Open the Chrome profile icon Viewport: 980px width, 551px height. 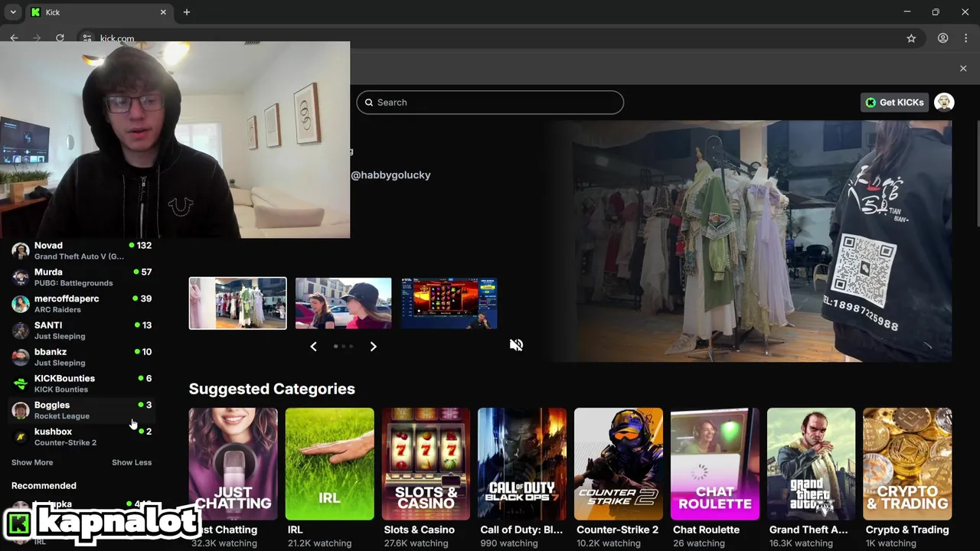(943, 38)
